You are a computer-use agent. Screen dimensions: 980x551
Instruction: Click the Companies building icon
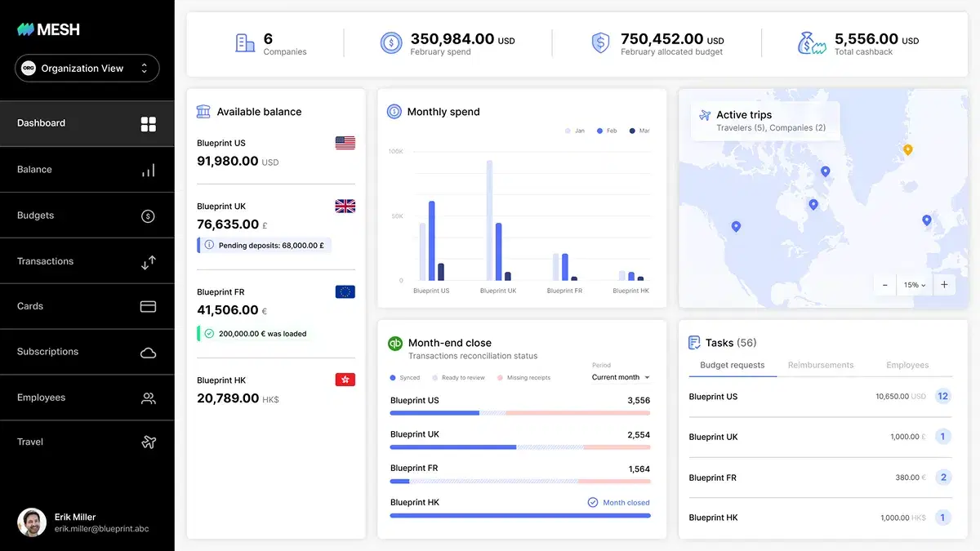point(245,43)
